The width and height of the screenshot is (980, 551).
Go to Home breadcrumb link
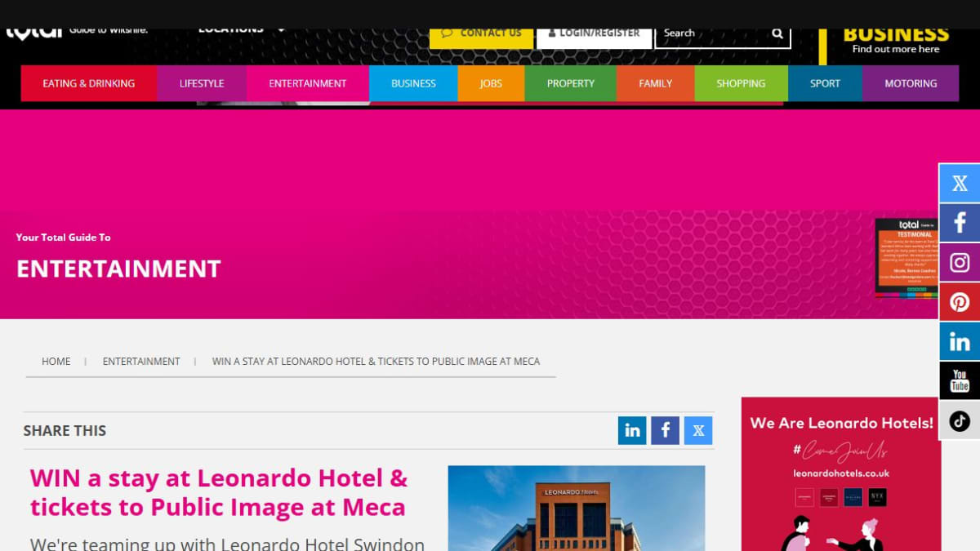tap(56, 361)
